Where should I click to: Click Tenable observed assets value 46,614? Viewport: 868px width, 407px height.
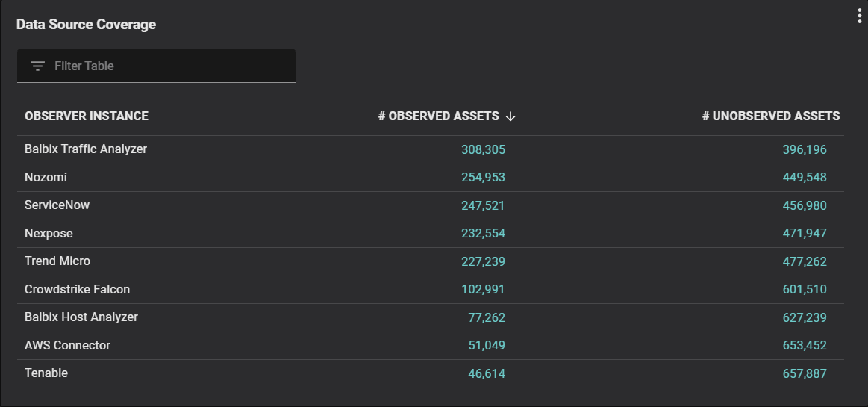[486, 373]
